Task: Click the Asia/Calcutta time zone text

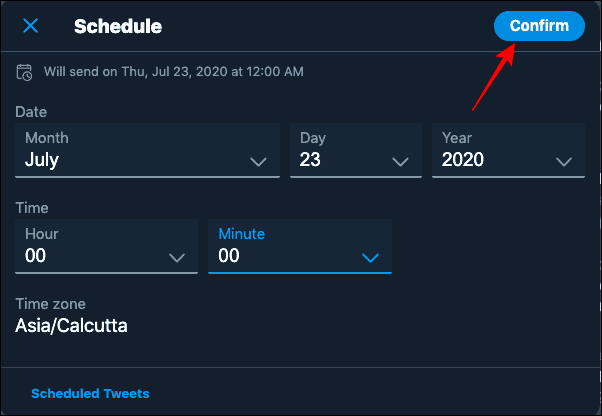Action: click(x=71, y=326)
